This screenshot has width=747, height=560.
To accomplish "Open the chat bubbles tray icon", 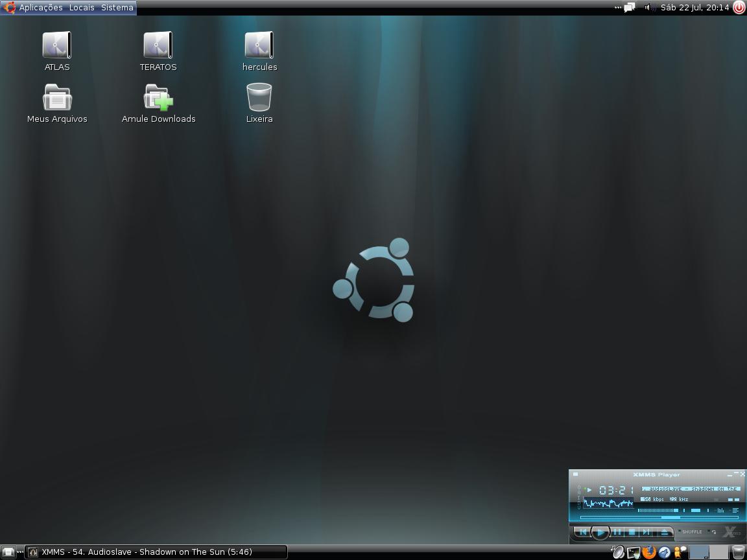I will coord(630,8).
